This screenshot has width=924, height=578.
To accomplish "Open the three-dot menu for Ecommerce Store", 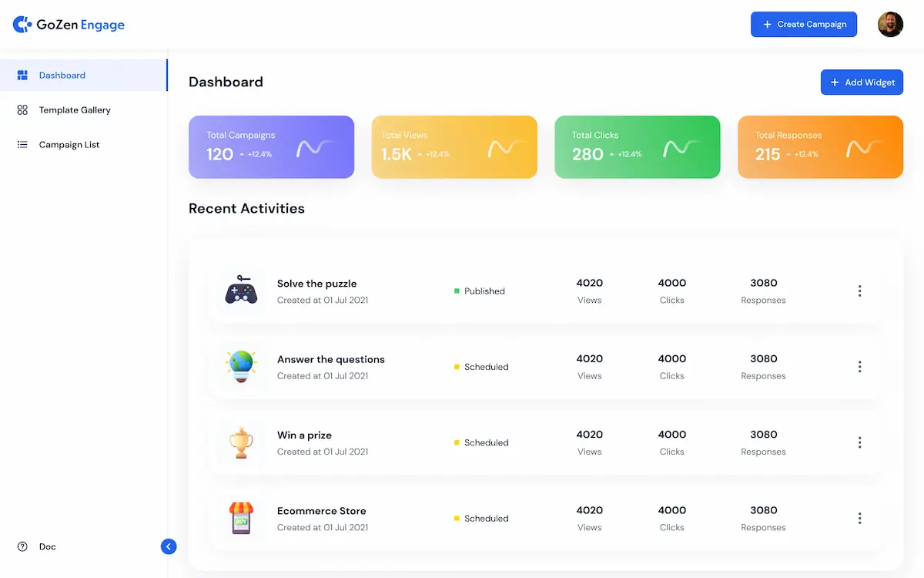I will [859, 518].
